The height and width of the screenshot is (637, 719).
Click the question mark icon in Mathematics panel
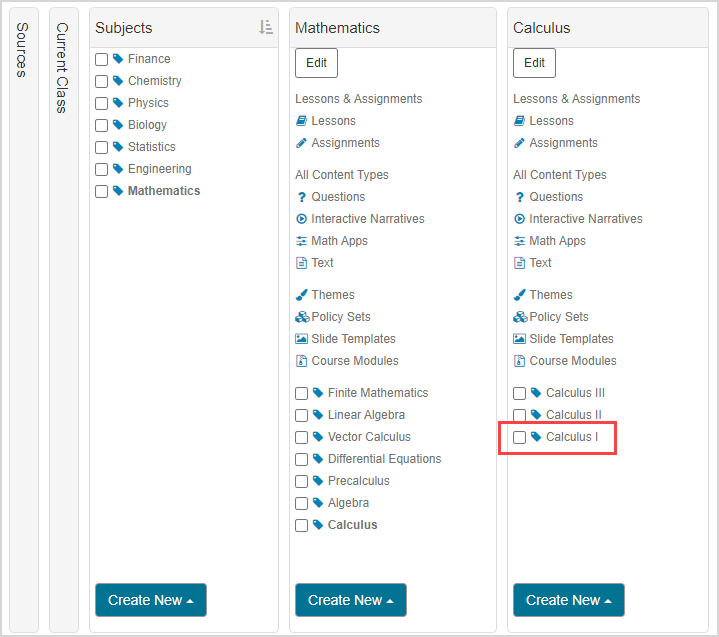[302, 197]
